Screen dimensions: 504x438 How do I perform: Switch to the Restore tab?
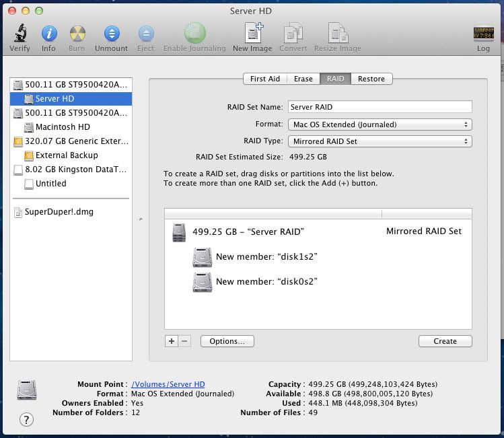(371, 79)
